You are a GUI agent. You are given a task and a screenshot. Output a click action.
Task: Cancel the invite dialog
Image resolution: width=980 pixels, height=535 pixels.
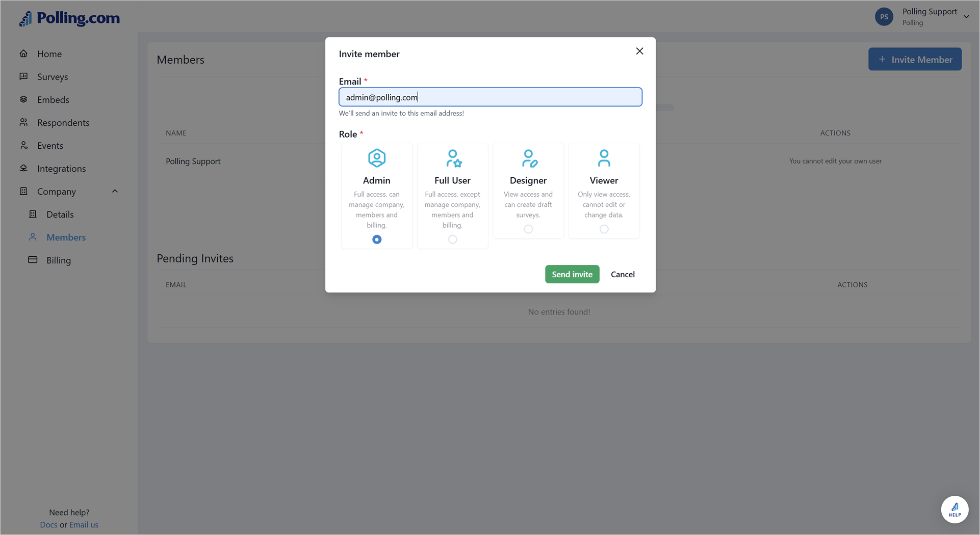click(623, 274)
